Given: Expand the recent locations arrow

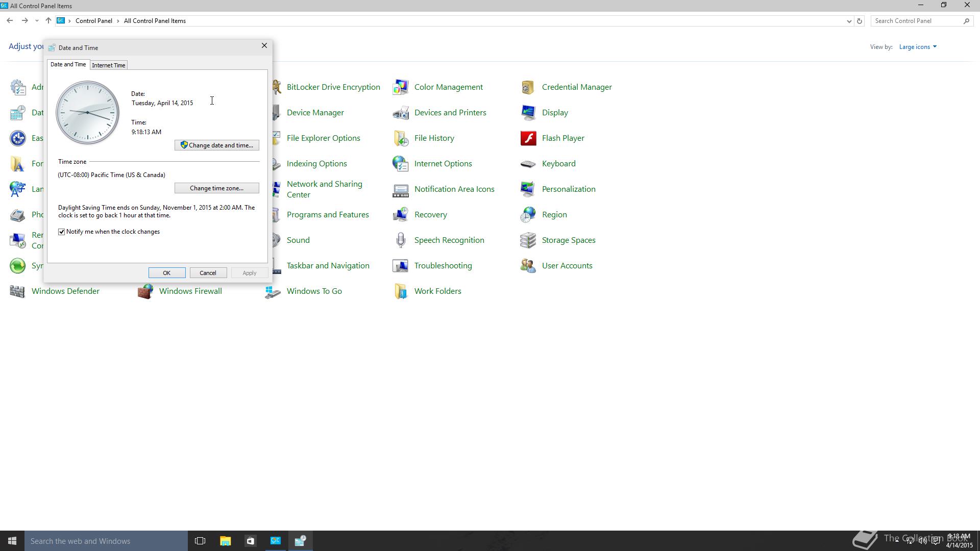Looking at the screenshot, I should [x=37, y=21].
